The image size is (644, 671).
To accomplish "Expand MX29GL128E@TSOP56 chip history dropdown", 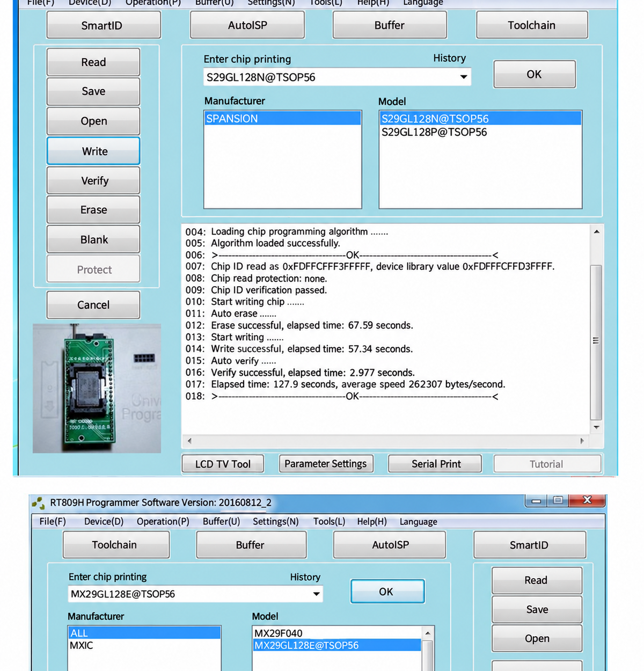I will [x=316, y=594].
